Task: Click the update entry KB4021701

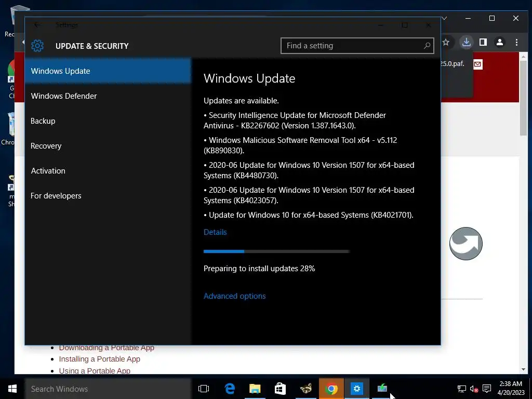Action: click(x=309, y=215)
